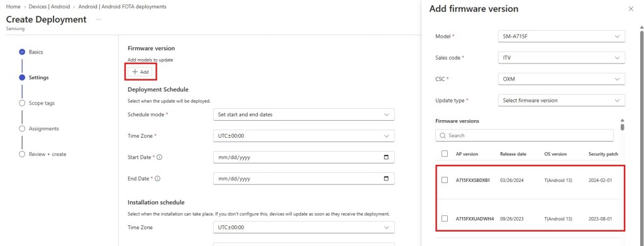Click the Home breadcrumb link
The height and width of the screenshot is (246, 644).
tap(13, 7)
